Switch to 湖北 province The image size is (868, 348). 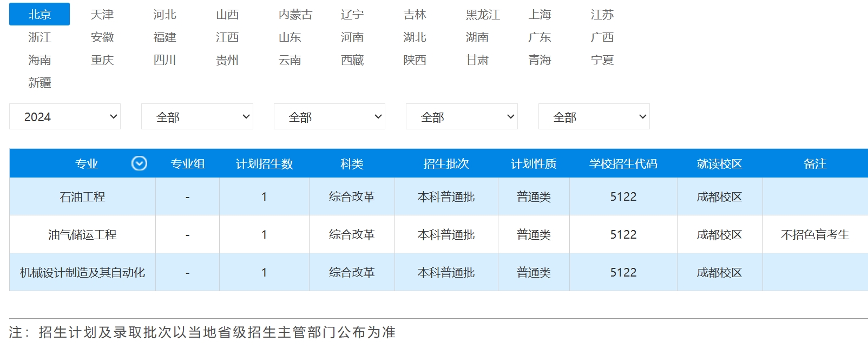[x=415, y=37]
